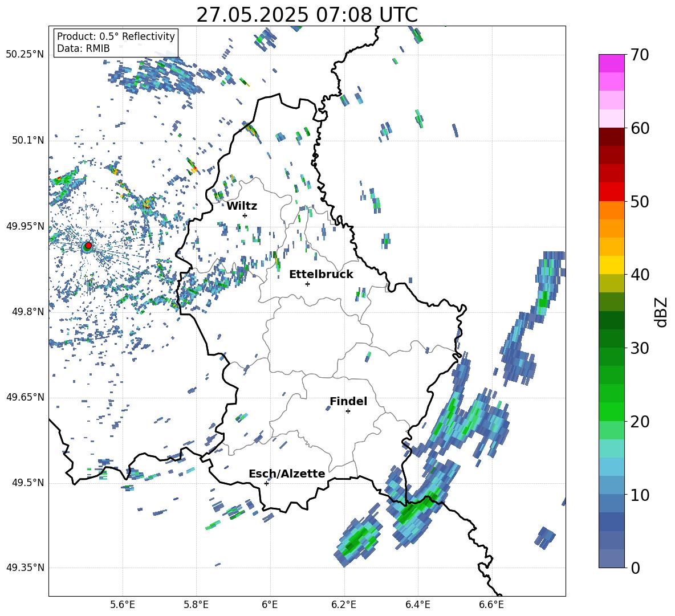Click the 6.4°E longitude label
Image resolution: width=675 pixels, height=616 pixels.
(417, 605)
